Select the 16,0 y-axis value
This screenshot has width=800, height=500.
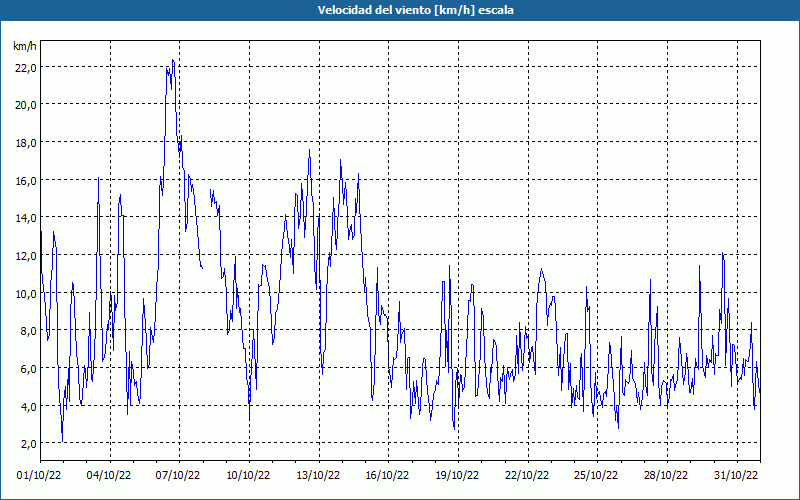click(26, 180)
